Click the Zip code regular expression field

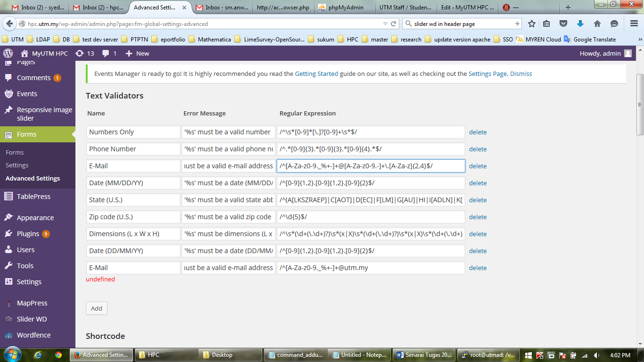pyautogui.click(x=371, y=217)
